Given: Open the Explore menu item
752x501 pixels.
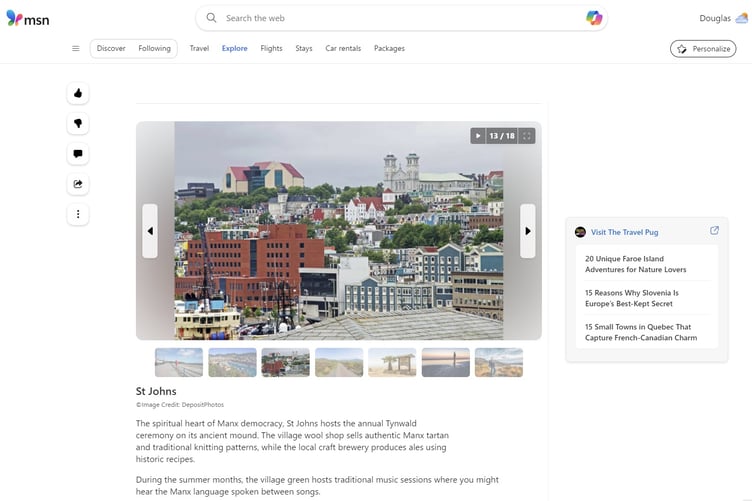Looking at the screenshot, I should pyautogui.click(x=235, y=48).
